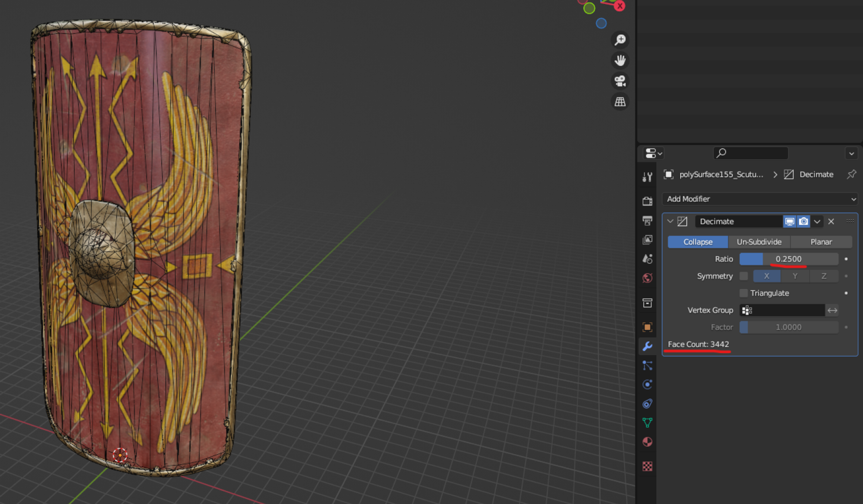863x504 pixels.
Task: Open the Output properties tab
Action: [x=647, y=220]
